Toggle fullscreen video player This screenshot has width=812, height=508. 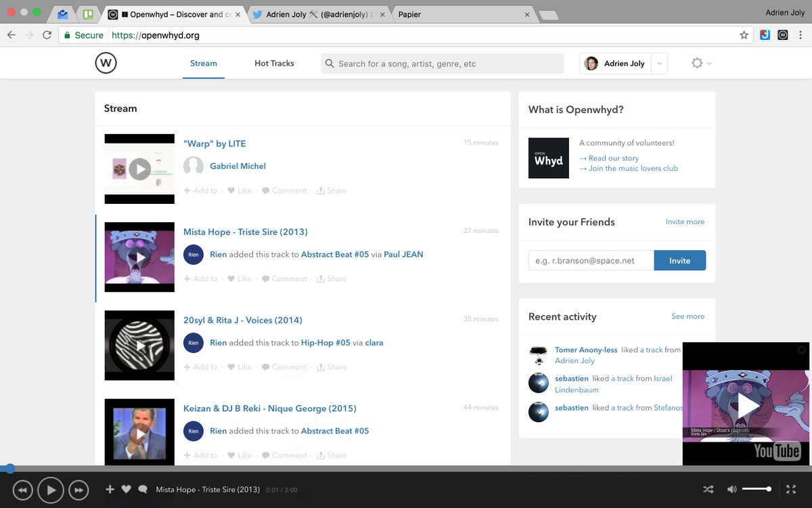[791, 489]
